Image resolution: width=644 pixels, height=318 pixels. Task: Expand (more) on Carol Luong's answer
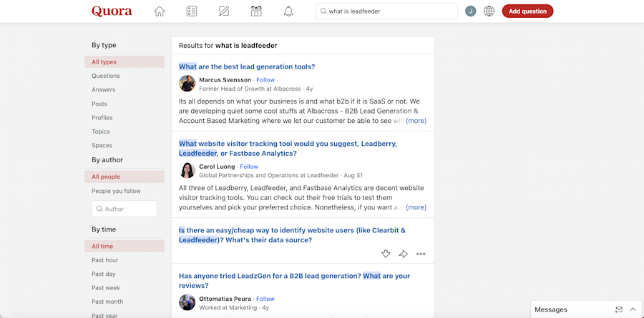(x=416, y=207)
